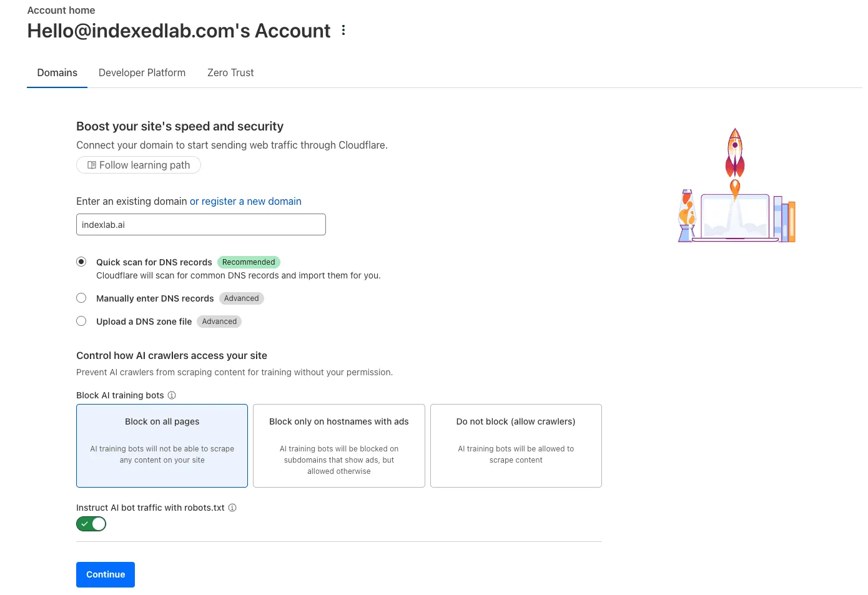868x595 pixels.
Task: Open the Zero Trust tab
Action: [x=230, y=72]
